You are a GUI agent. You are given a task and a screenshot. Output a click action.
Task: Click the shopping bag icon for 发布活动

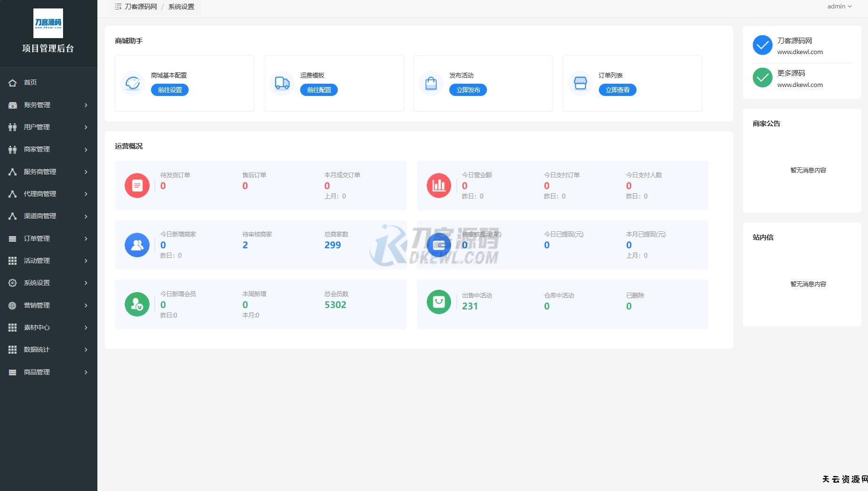(431, 83)
